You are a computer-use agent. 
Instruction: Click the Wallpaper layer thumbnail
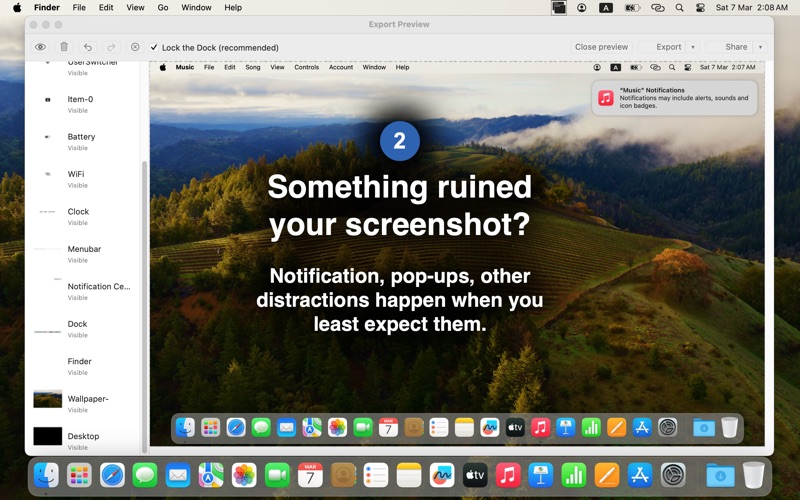47,399
